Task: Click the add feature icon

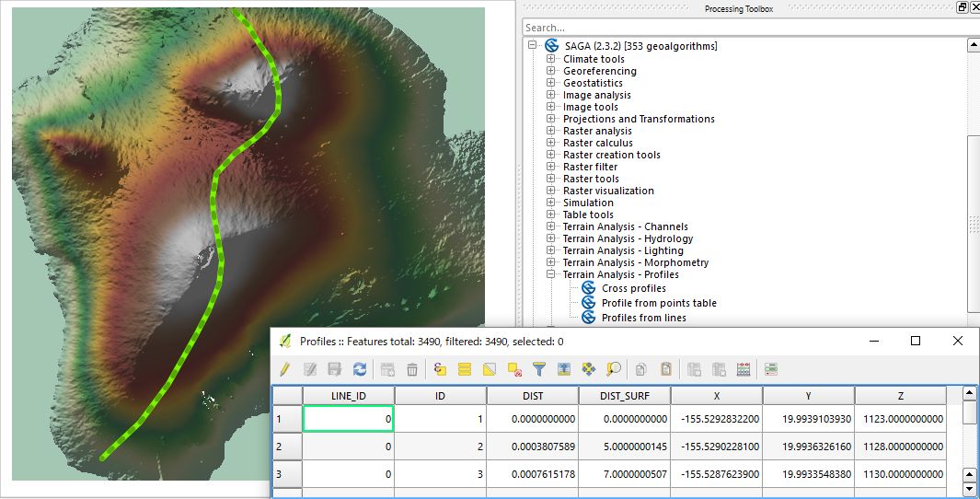Action: click(387, 369)
